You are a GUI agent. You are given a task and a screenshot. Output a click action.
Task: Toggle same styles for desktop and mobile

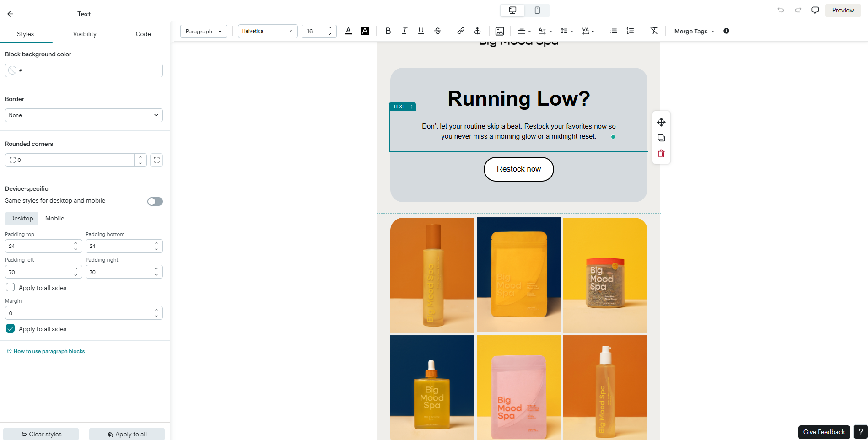pyautogui.click(x=155, y=202)
